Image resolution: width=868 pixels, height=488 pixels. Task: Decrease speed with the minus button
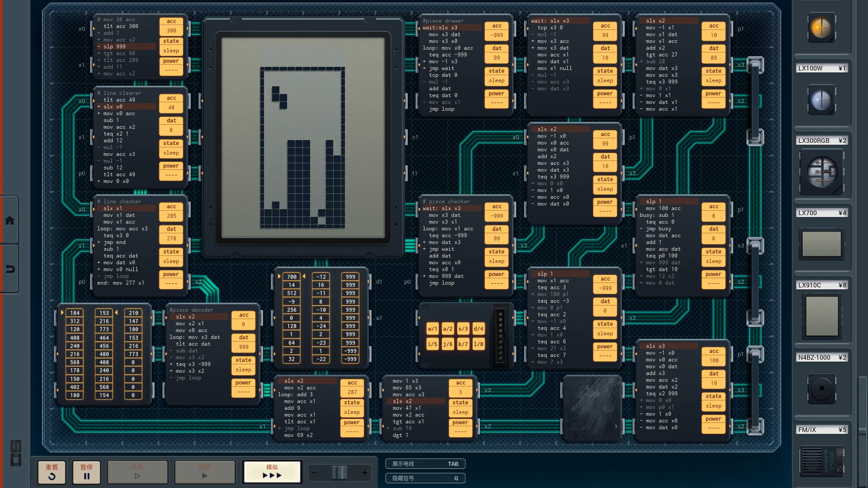point(314,473)
